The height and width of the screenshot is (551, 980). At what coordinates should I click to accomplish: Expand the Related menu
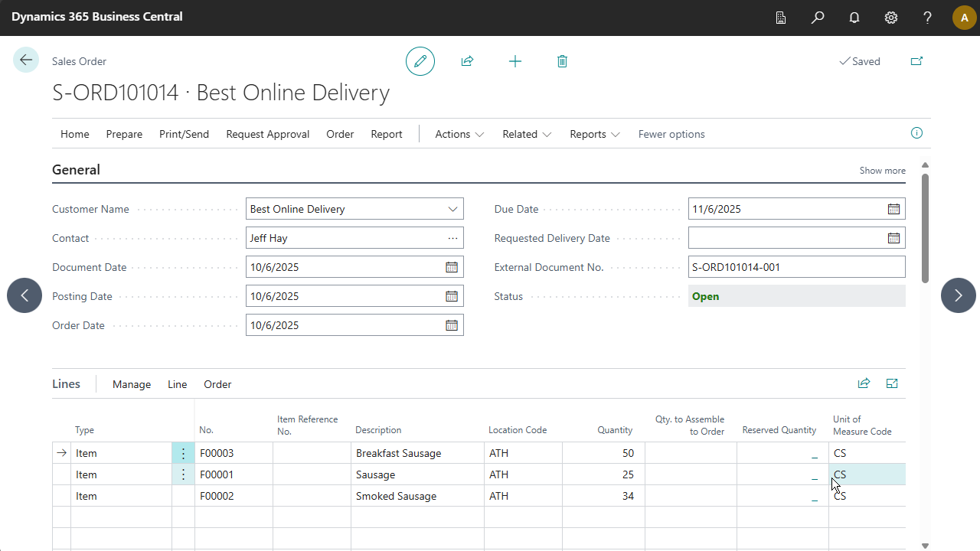click(527, 134)
